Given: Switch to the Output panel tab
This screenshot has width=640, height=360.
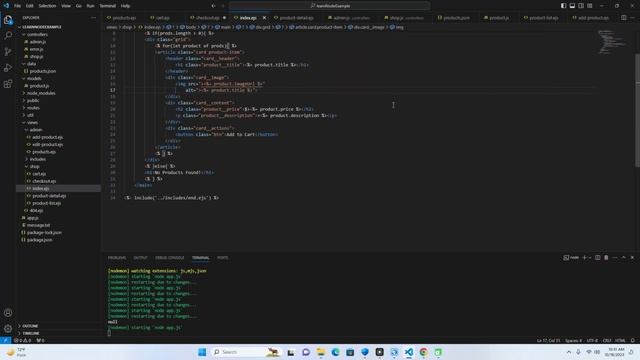Looking at the screenshot, I should pos(140,258).
